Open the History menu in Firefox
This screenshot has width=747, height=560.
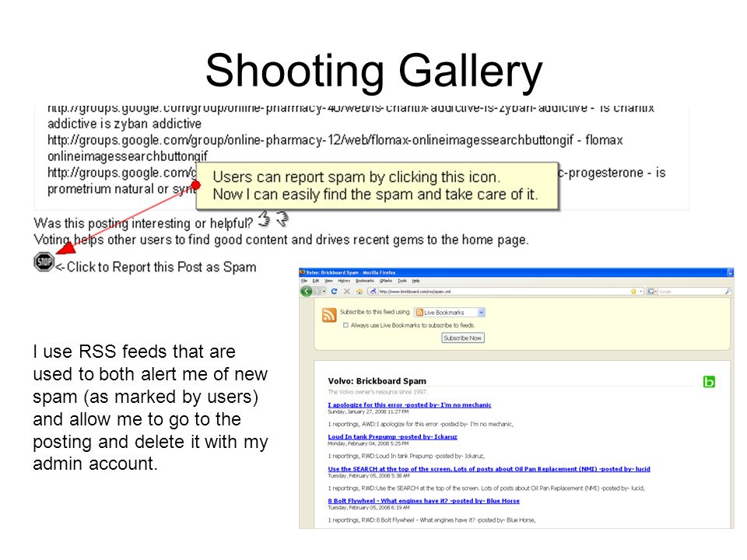click(344, 281)
